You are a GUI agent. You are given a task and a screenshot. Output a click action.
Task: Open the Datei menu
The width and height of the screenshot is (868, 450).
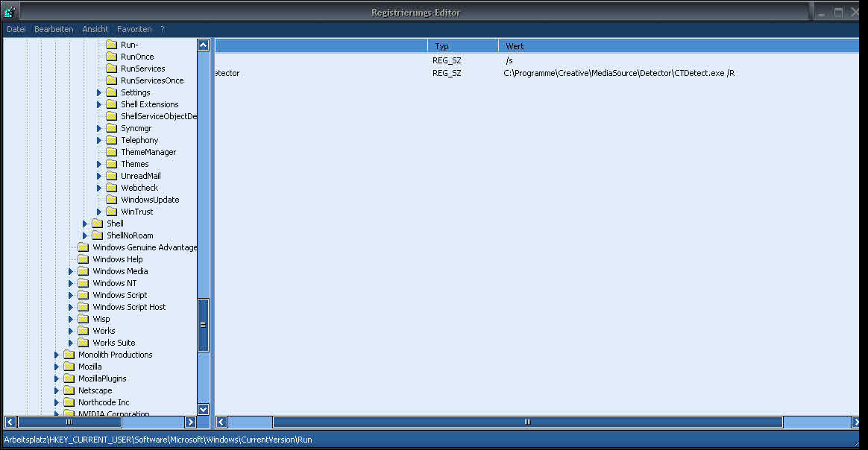[16, 29]
